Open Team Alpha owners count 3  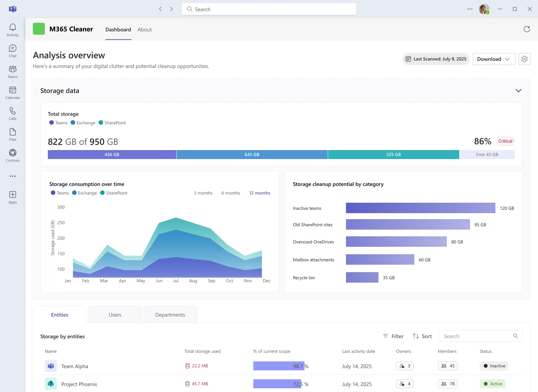pyautogui.click(x=405, y=366)
